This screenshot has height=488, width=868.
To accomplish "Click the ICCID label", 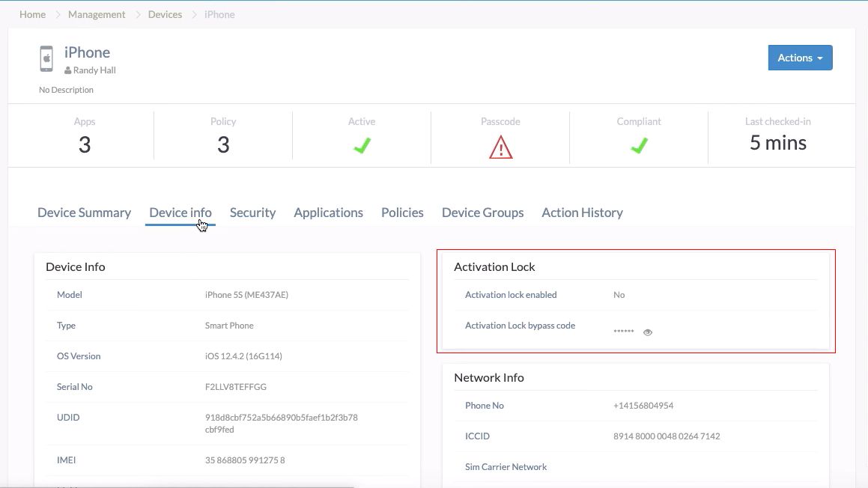I will click(477, 436).
